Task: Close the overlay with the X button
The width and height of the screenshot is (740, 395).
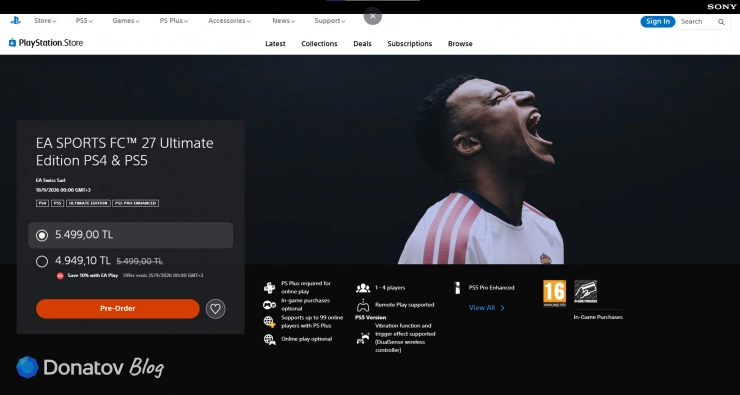Action: coord(373,16)
